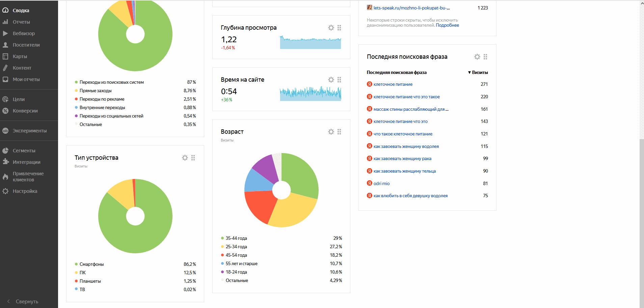Click favicon next to lets-speak.ru link
This screenshot has width=644, height=308.
370,7
